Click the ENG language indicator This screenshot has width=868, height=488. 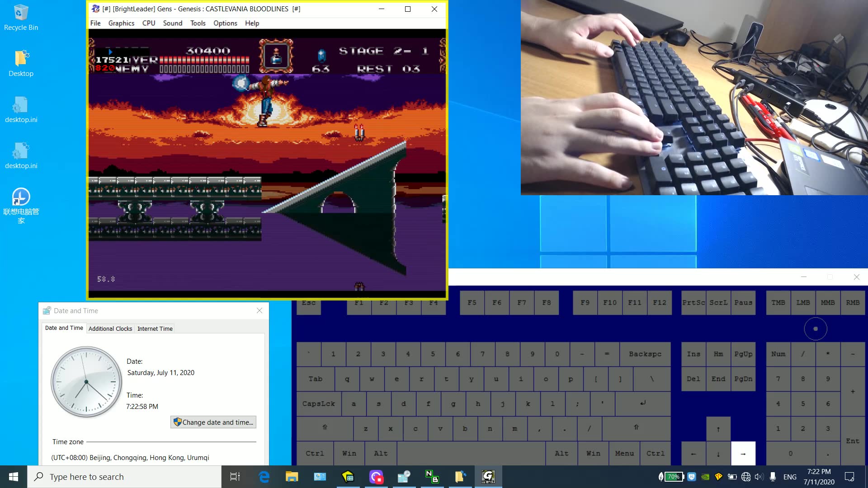[x=790, y=477]
